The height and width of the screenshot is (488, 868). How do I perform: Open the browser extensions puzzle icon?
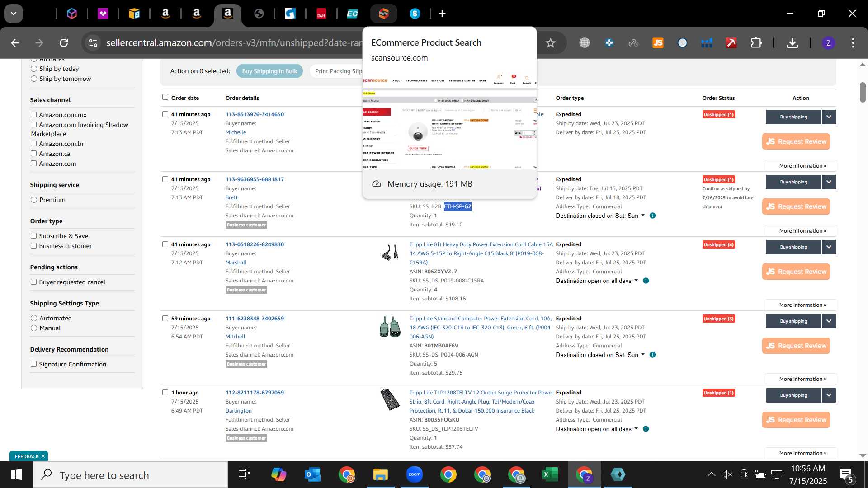point(756,43)
